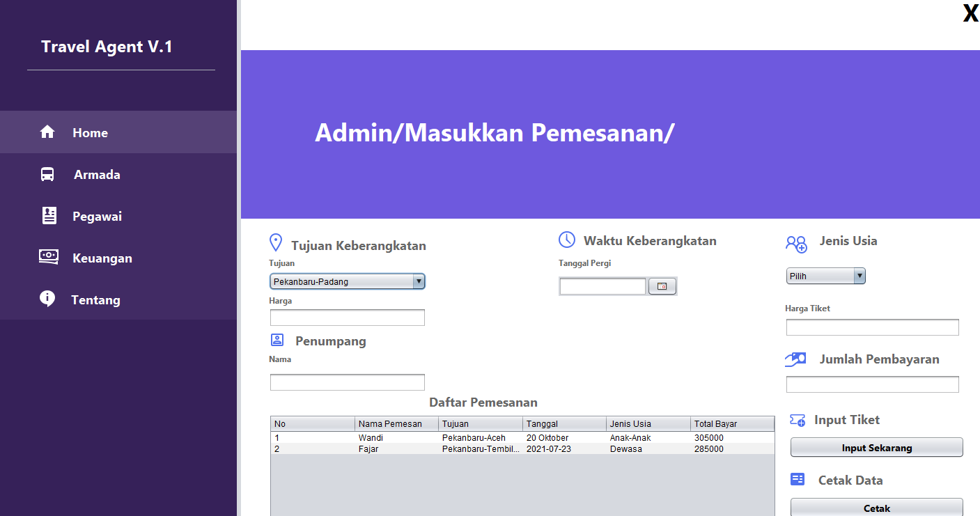Screen dimensions: 980x516
Task: Click the Jenis Usia column header in table
Action: coord(648,424)
